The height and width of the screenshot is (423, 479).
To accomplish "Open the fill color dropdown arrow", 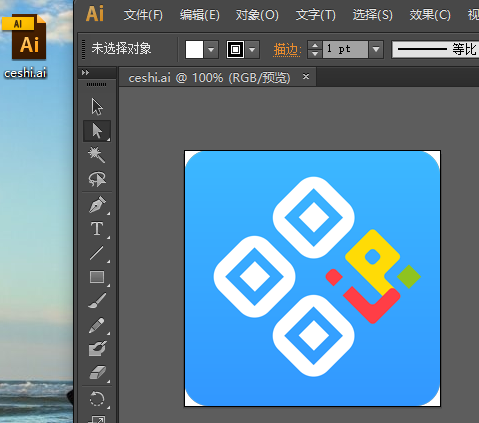I will click(211, 50).
